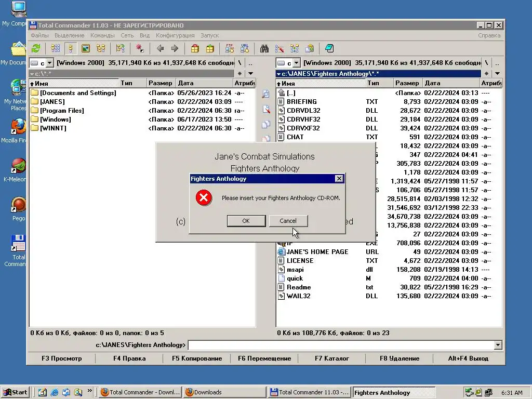Screen dimensions: 532x399
Task: Open the Выделение menu
Action: pyautogui.click(x=69, y=35)
